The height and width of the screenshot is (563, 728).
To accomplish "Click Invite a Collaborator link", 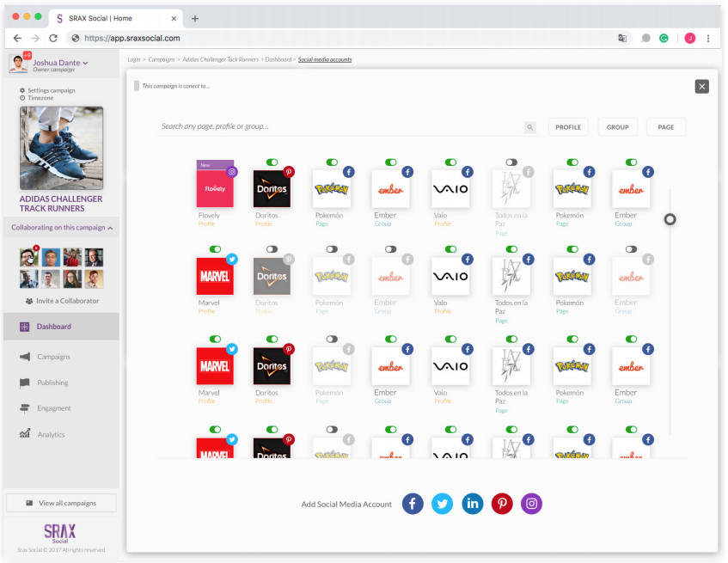I will tap(67, 301).
